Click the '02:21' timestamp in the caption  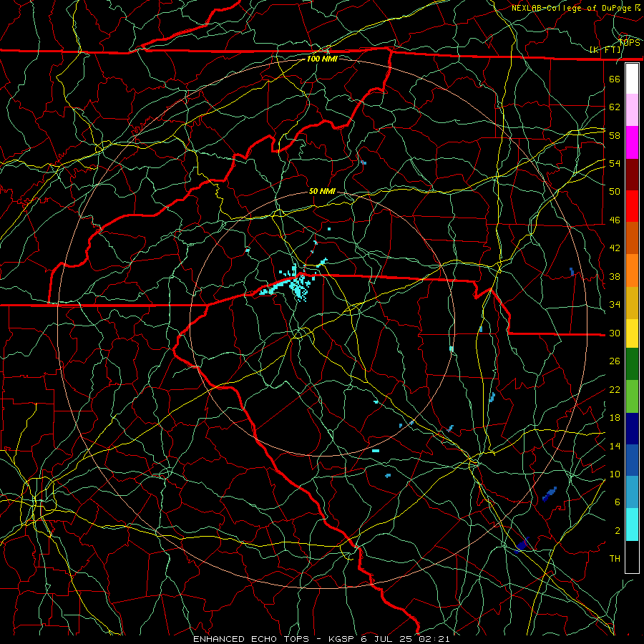click(434, 639)
